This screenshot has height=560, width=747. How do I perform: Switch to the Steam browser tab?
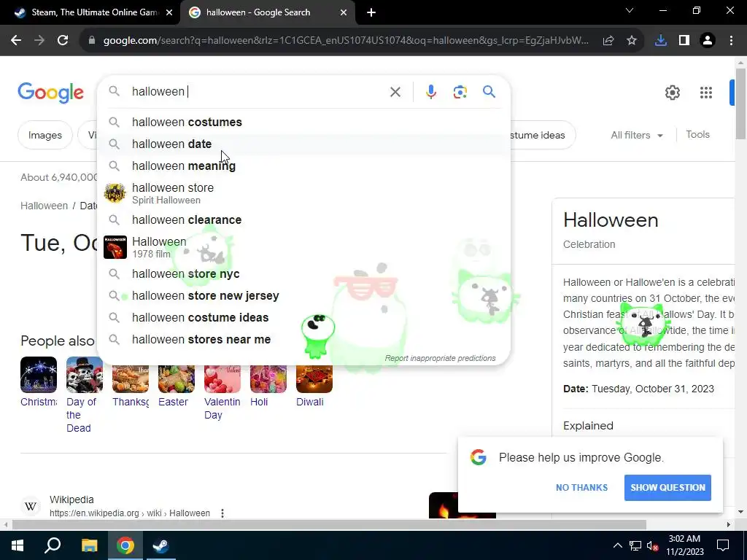(x=90, y=12)
